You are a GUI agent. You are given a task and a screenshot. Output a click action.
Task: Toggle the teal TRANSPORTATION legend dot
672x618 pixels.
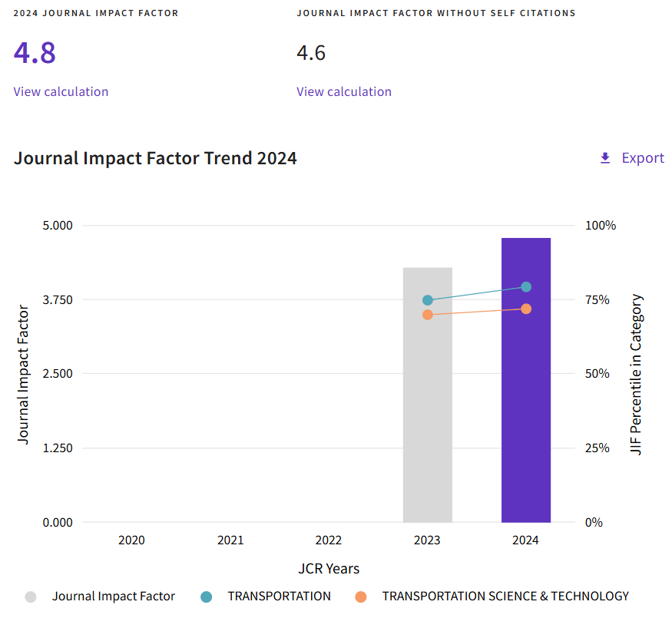(206, 597)
